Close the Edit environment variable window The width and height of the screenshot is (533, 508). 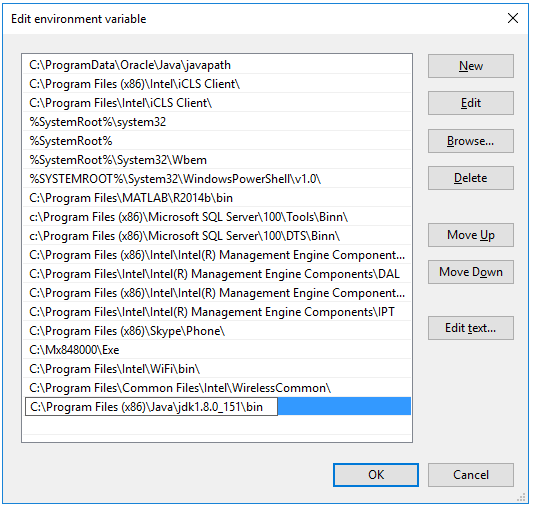click(513, 18)
